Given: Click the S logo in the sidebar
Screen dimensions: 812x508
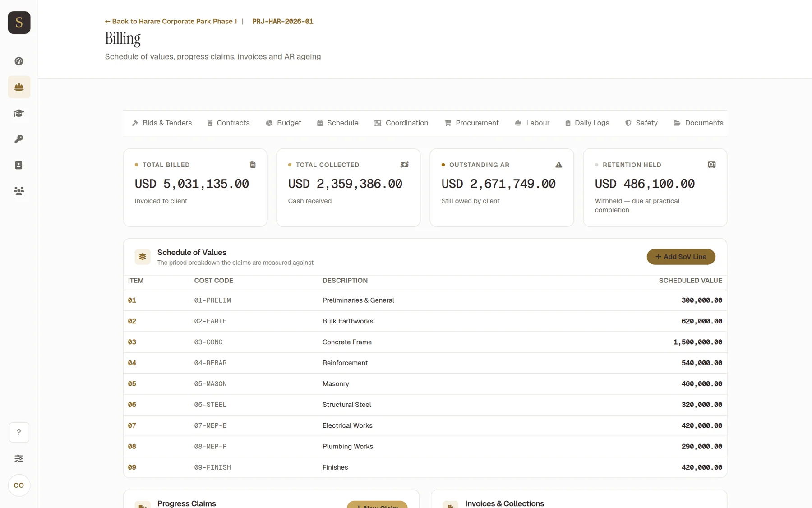Looking at the screenshot, I should pyautogui.click(x=19, y=23).
